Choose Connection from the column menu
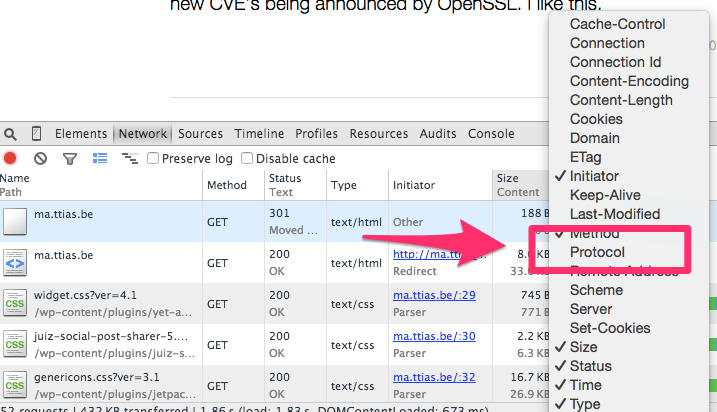Screen dimensions: 717x412 pyautogui.click(x=607, y=43)
